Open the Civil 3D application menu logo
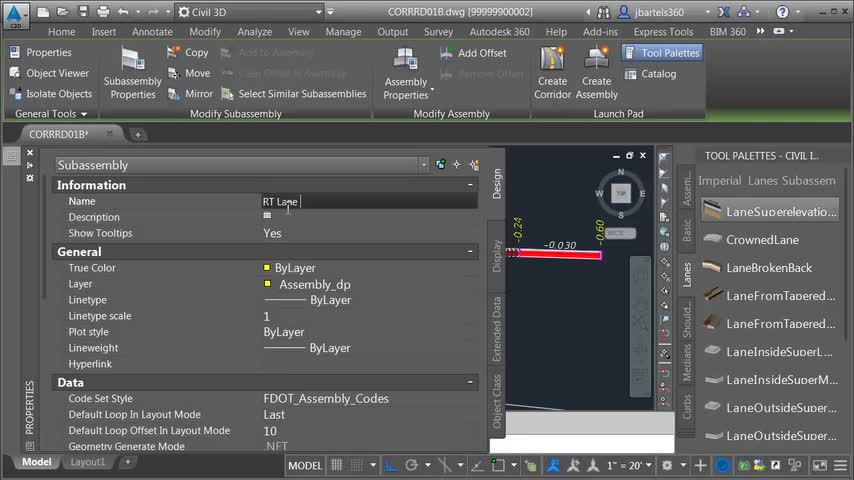The image size is (854, 480). [15, 15]
